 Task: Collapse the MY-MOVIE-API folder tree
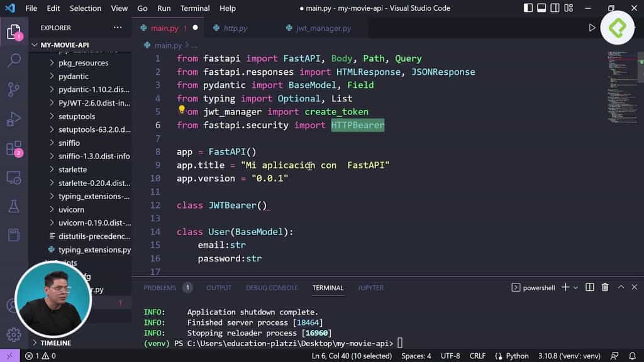(x=35, y=45)
